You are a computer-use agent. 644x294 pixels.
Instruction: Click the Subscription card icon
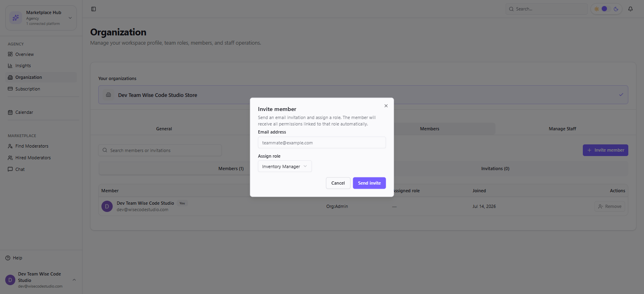[10, 89]
